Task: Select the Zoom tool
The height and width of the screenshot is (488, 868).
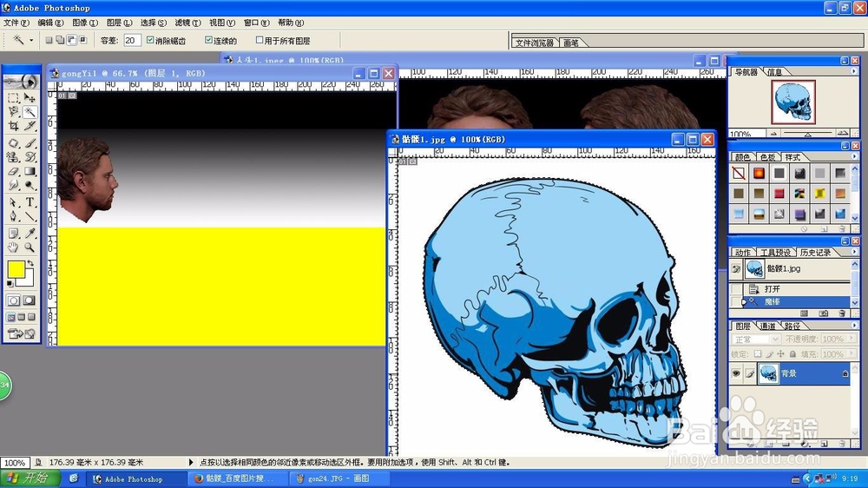Action: tap(30, 247)
